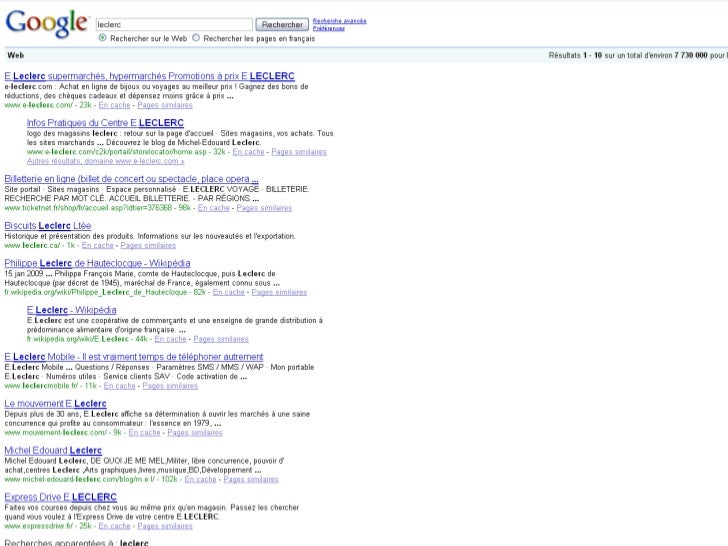Viewport: 728px width, 546px height.
Task: Click green URL www.leclerc.ca/ - 1k
Action: point(39,245)
